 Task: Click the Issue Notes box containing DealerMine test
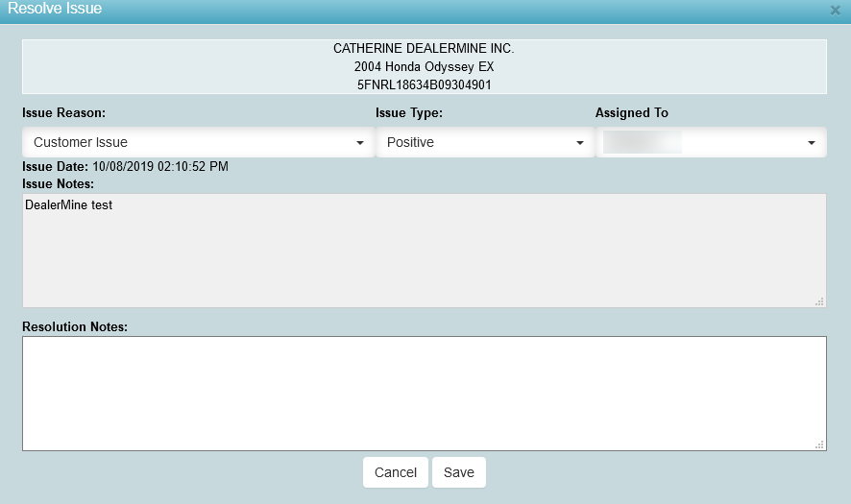tap(424, 251)
